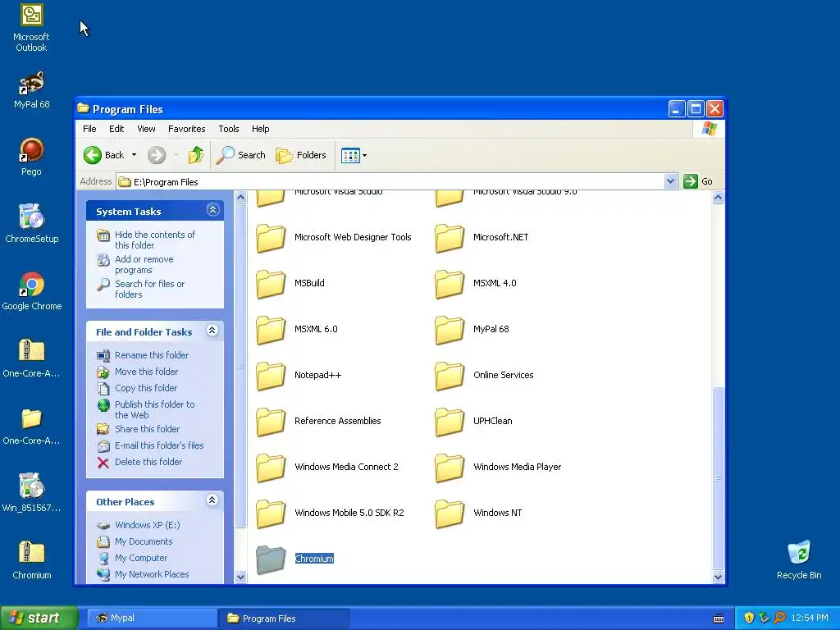Click the highlighted Chromium folder name

(314, 559)
